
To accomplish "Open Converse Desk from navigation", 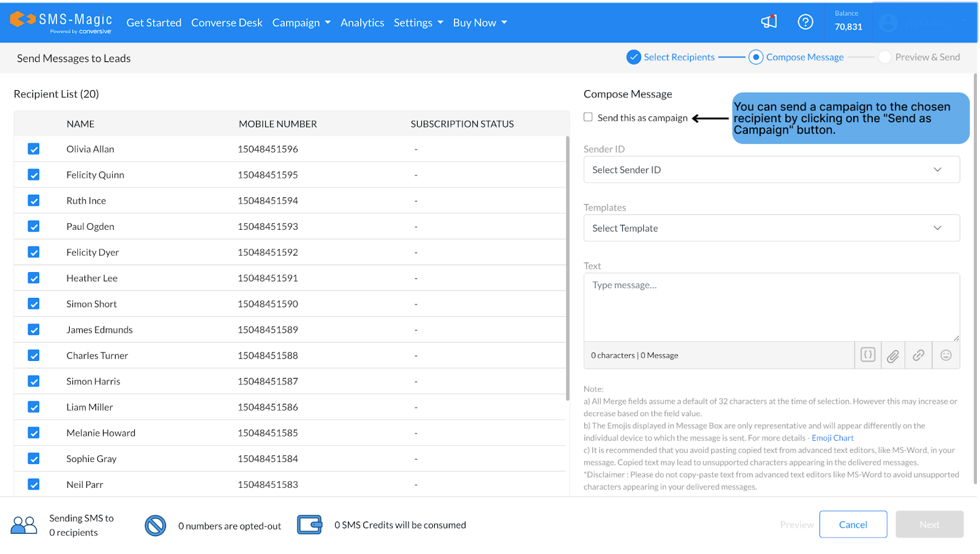I will (227, 23).
